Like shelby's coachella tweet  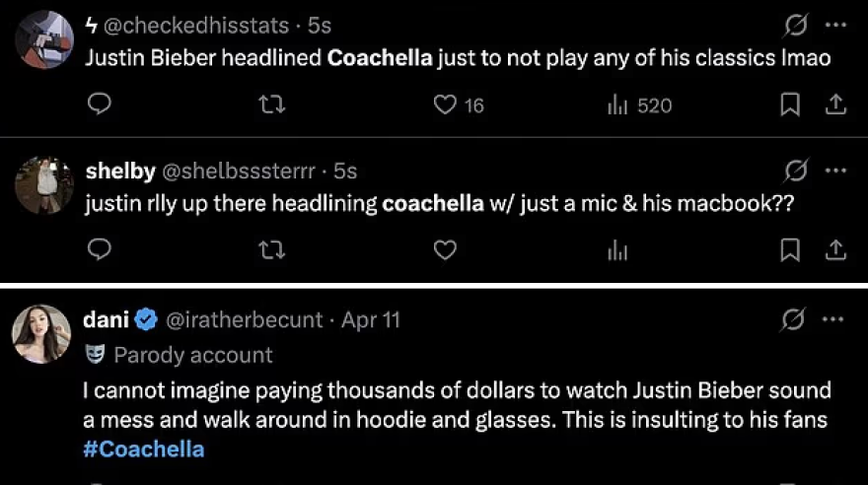[x=446, y=251]
